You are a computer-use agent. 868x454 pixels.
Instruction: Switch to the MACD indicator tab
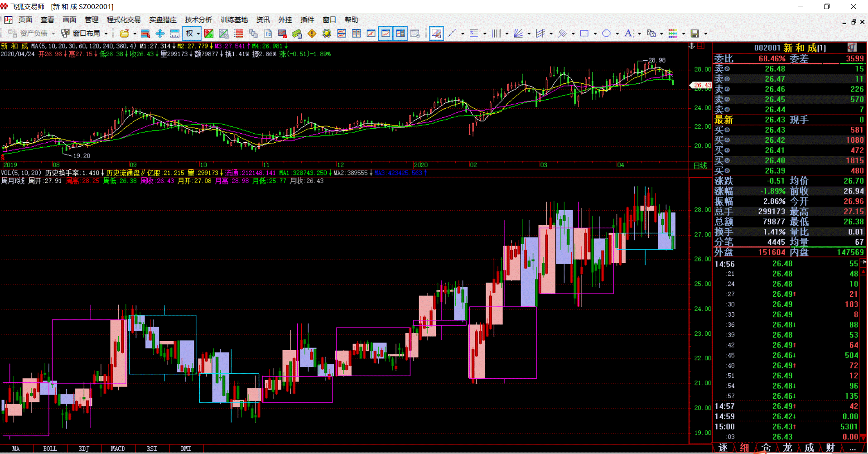click(x=117, y=449)
